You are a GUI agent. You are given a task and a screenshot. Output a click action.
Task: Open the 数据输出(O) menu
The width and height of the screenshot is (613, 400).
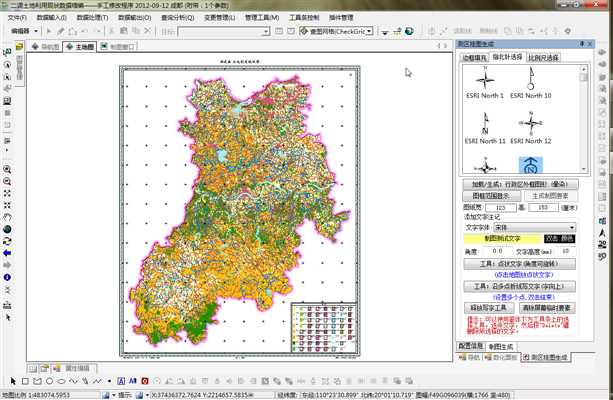point(134,18)
